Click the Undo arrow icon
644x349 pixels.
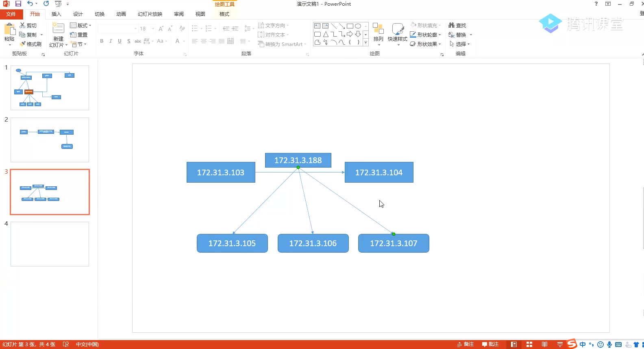pyautogui.click(x=30, y=4)
